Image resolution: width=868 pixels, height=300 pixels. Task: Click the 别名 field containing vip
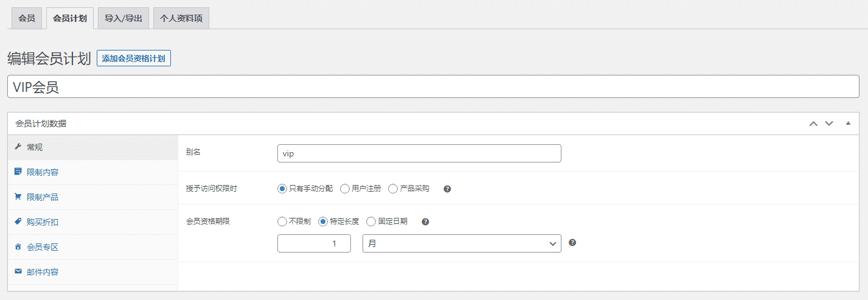[x=419, y=153]
